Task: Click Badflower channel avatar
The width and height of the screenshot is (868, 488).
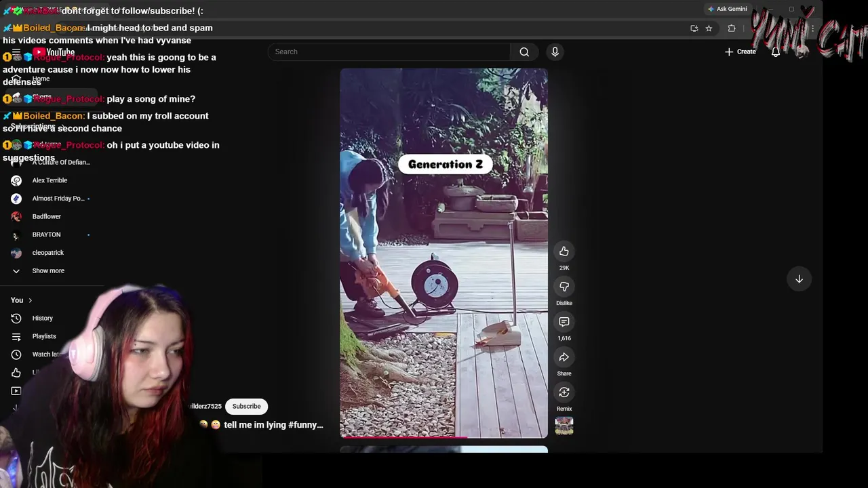Action: click(x=16, y=216)
